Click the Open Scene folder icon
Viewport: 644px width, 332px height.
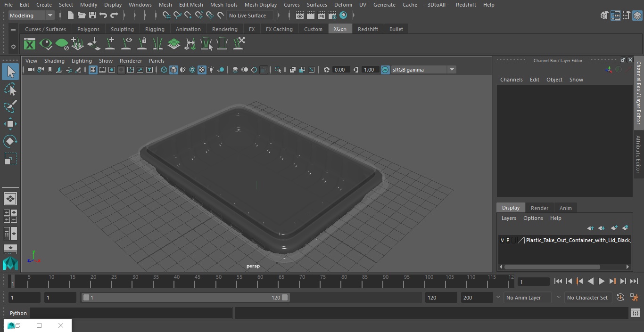pyautogui.click(x=81, y=16)
